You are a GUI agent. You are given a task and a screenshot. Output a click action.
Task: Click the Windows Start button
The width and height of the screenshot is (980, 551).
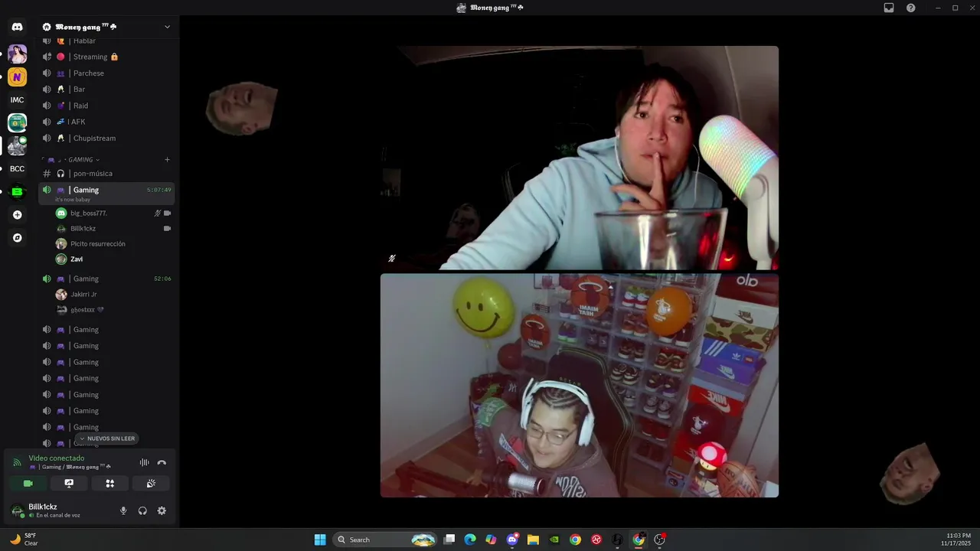point(320,540)
